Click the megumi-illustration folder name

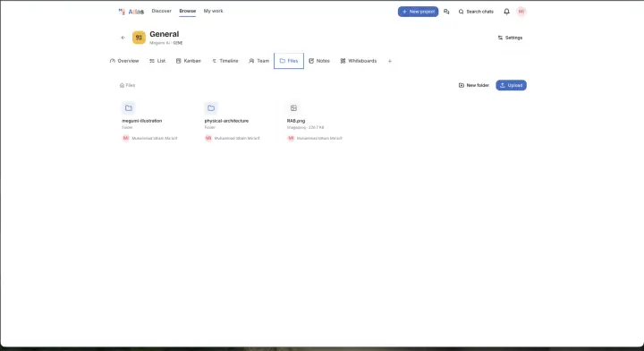click(x=142, y=121)
